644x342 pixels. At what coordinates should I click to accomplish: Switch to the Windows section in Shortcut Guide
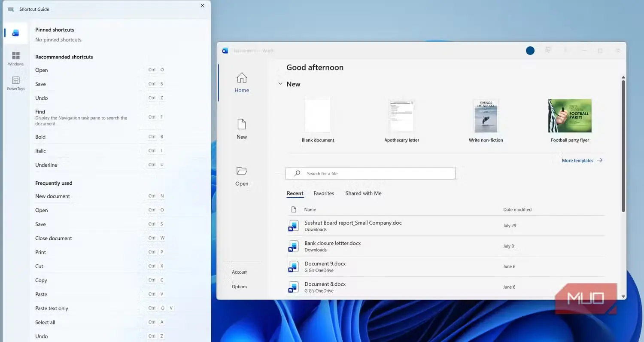tap(16, 59)
